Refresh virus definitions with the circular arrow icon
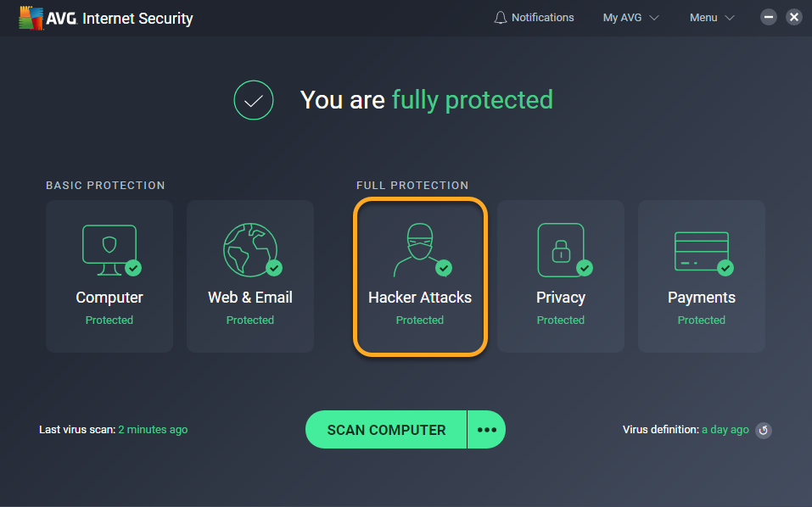This screenshot has height=507, width=812. [x=764, y=431]
